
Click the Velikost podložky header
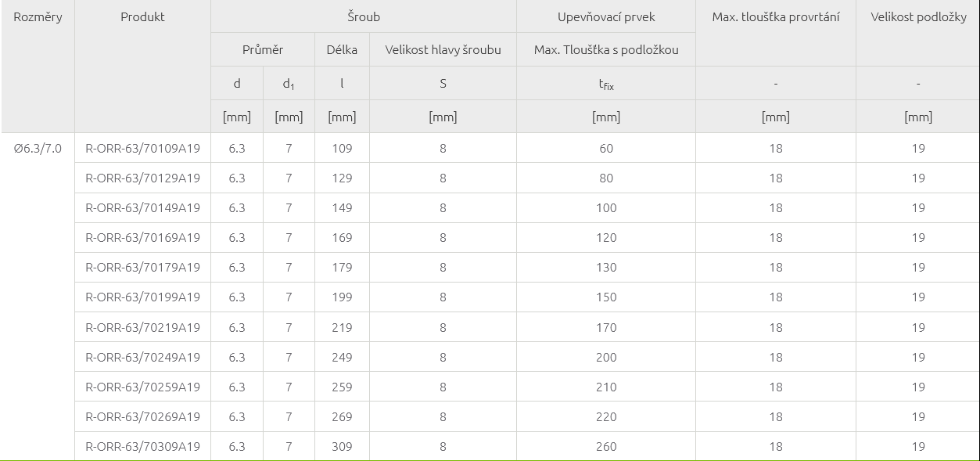tap(917, 16)
